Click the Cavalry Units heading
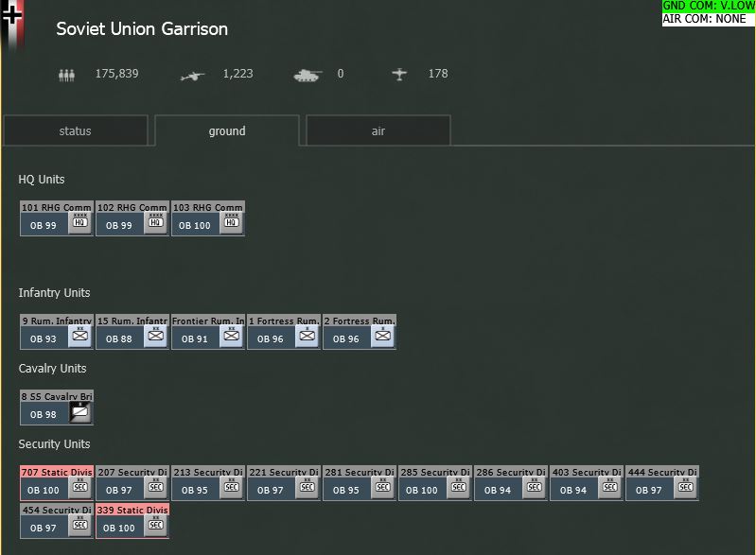This screenshot has width=756, height=555. 52,369
